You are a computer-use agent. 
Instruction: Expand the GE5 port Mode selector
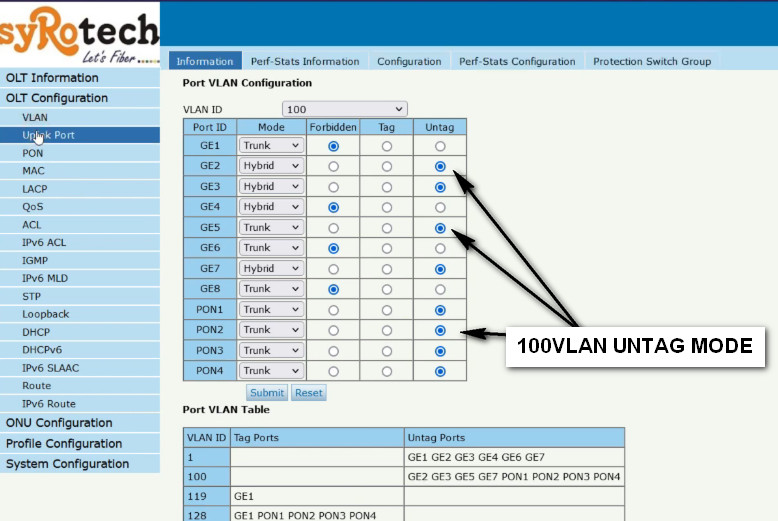270,228
